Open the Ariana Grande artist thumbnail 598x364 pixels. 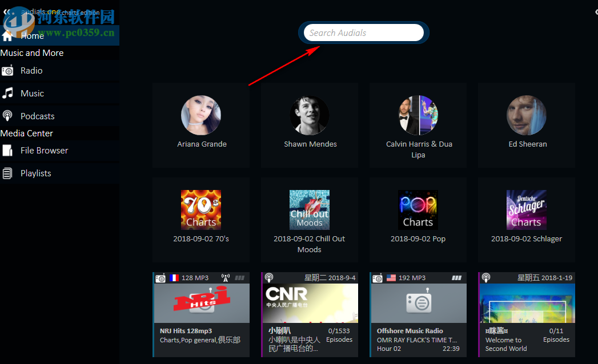coord(201,115)
